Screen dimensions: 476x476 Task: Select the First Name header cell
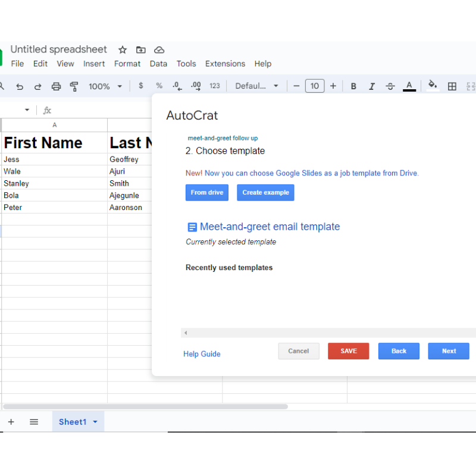click(x=55, y=142)
